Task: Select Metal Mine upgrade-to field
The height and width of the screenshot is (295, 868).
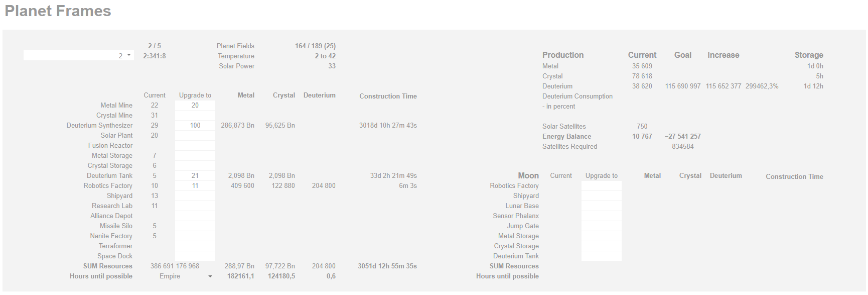Action: coord(195,106)
